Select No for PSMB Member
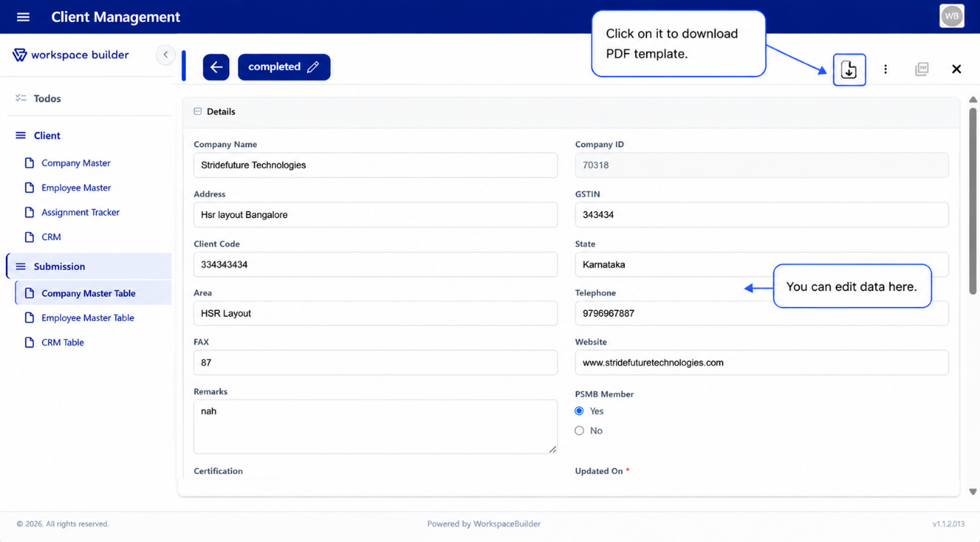The image size is (980, 542). click(x=580, y=431)
